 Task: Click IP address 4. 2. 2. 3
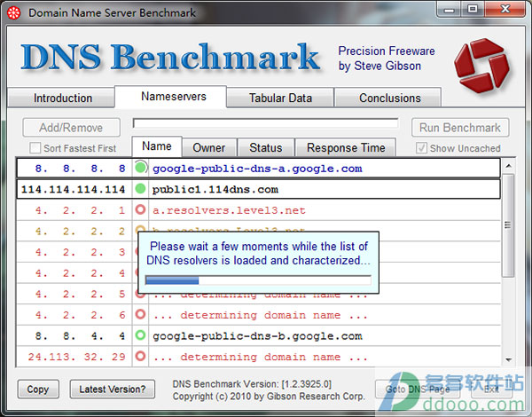coord(80,252)
